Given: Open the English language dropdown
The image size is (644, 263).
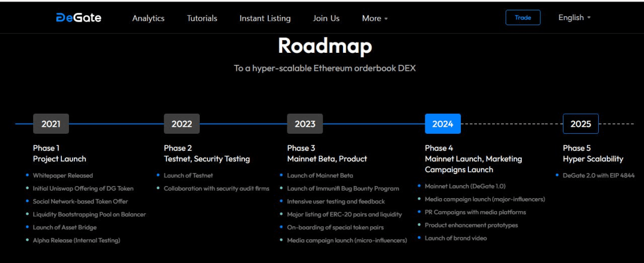Looking at the screenshot, I should [x=574, y=18].
